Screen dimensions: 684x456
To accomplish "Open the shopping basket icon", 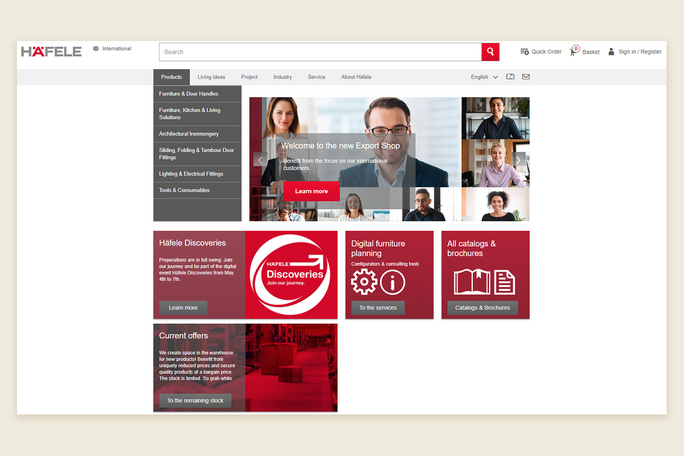I will [x=574, y=51].
